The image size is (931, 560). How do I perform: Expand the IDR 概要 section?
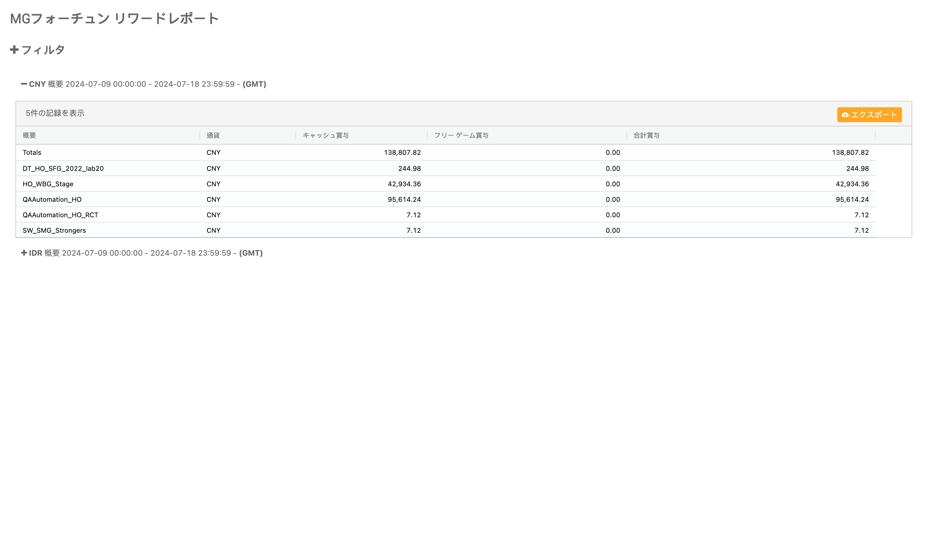pos(24,253)
